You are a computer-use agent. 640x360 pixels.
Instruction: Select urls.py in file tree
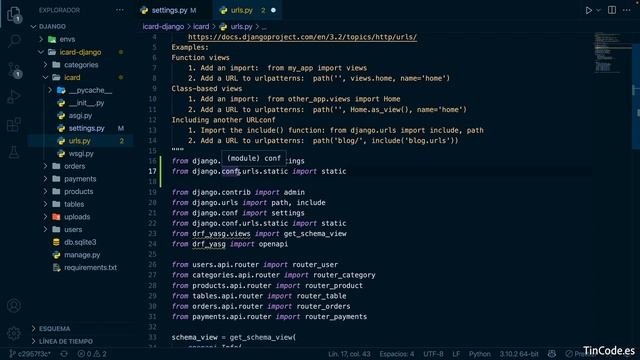pos(80,141)
